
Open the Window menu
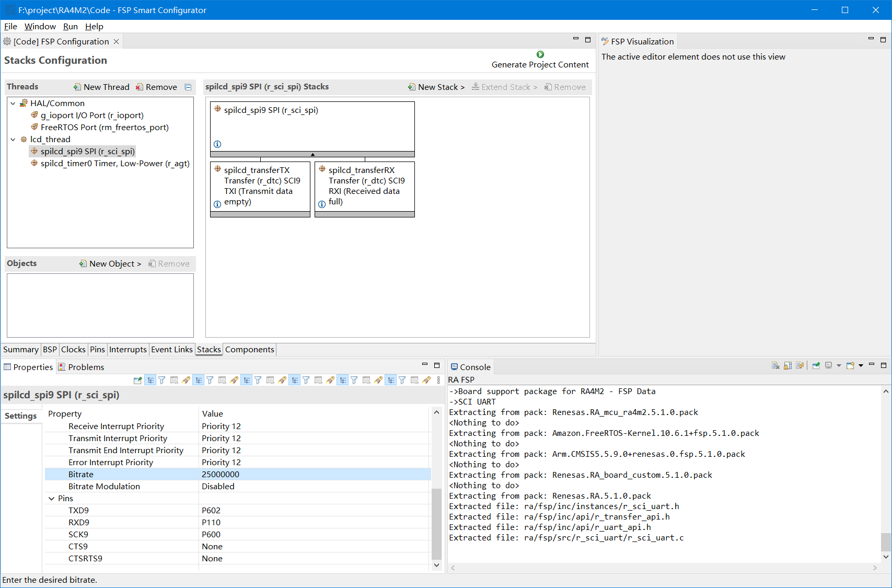[x=40, y=27]
